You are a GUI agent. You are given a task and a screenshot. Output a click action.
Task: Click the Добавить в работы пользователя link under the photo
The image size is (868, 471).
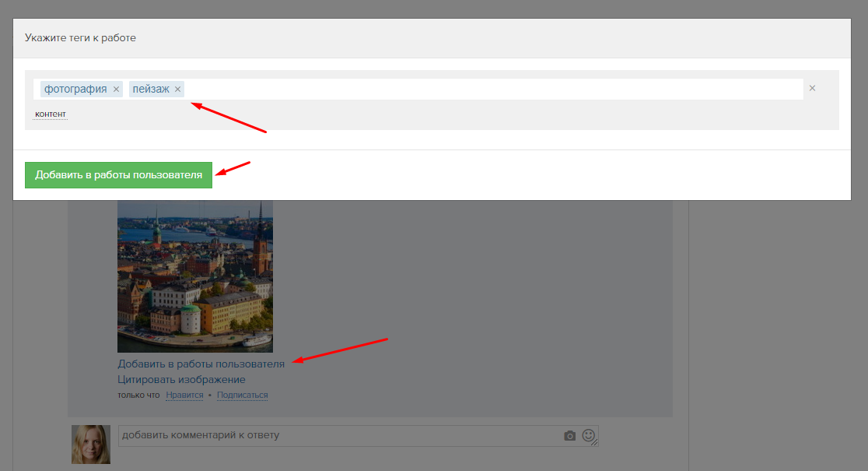pos(201,364)
